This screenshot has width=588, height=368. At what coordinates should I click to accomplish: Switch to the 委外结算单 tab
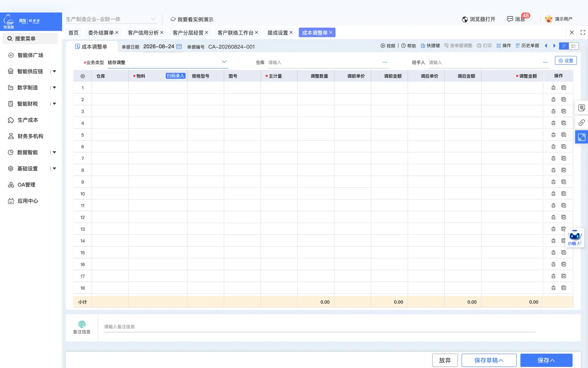101,33
